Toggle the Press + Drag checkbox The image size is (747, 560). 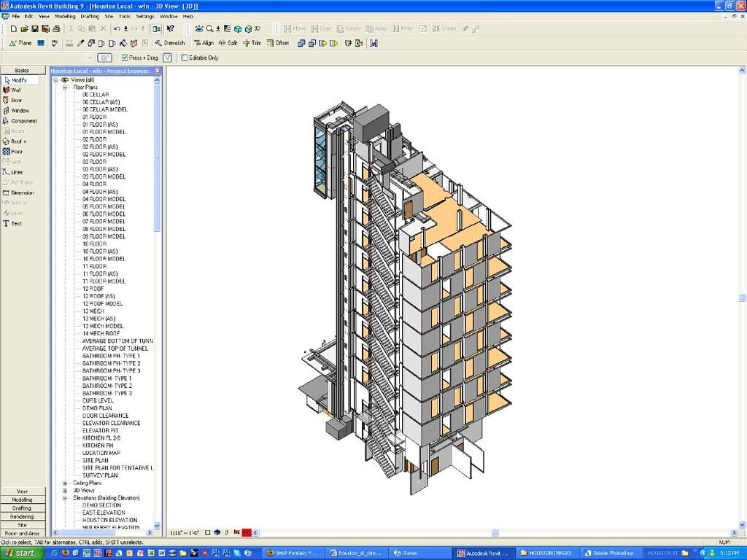(x=124, y=58)
